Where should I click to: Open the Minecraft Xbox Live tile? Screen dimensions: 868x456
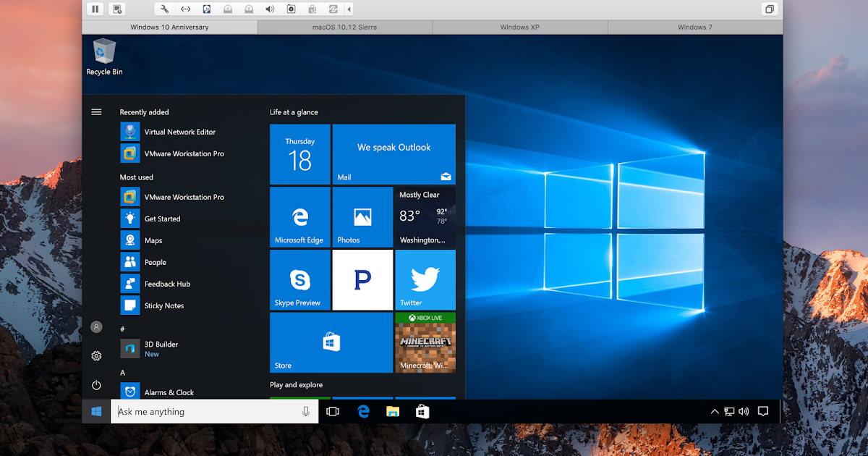(x=425, y=342)
